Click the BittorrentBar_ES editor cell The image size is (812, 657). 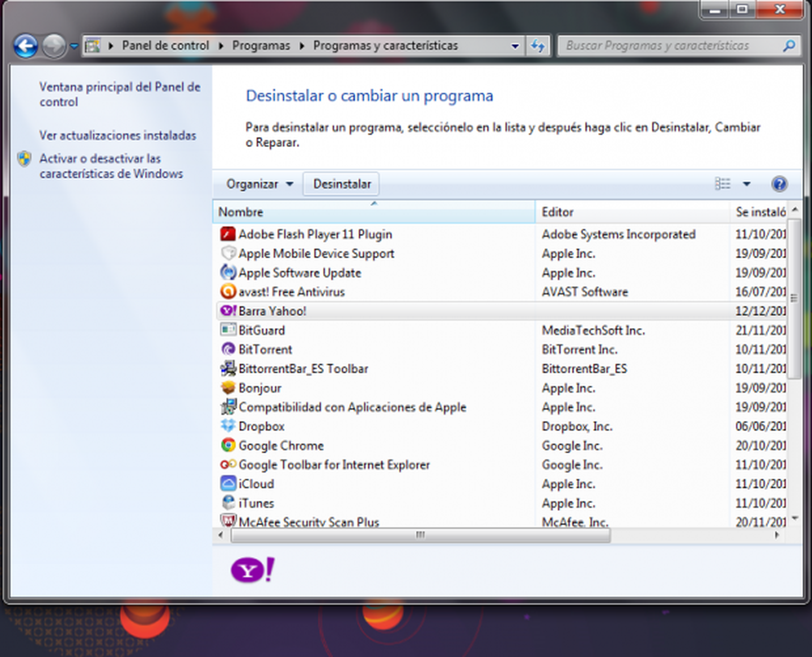click(x=584, y=369)
